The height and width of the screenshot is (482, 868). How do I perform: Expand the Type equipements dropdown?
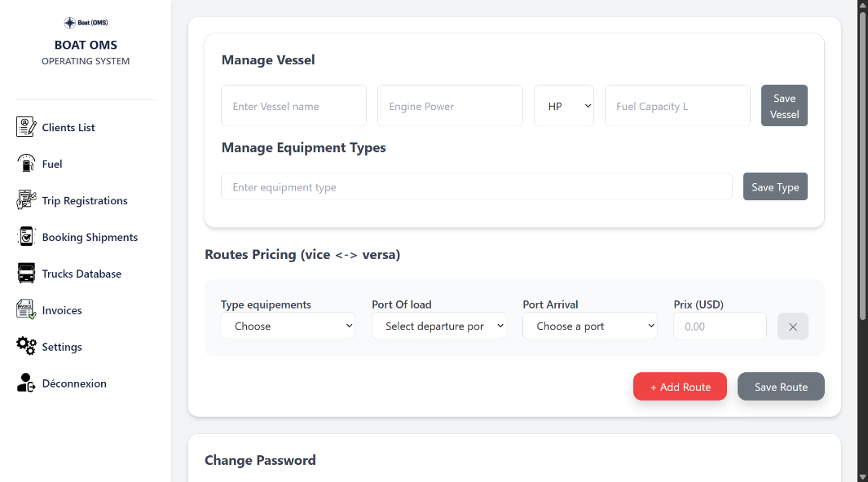(x=288, y=326)
